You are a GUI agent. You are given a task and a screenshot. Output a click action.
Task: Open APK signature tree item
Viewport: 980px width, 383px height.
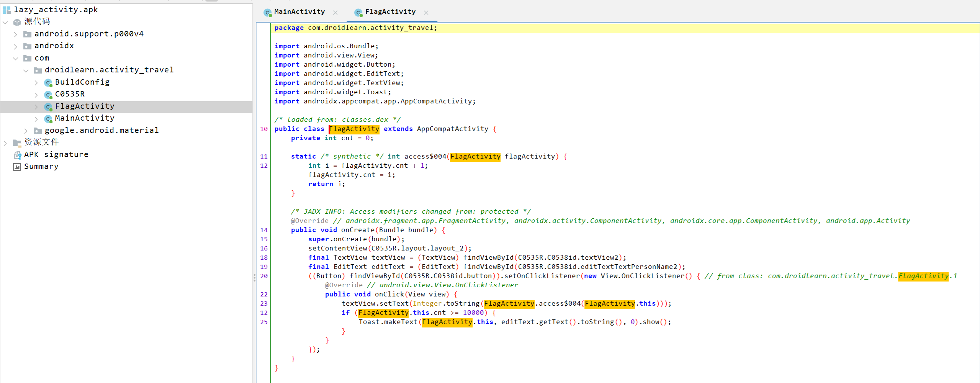tap(56, 154)
